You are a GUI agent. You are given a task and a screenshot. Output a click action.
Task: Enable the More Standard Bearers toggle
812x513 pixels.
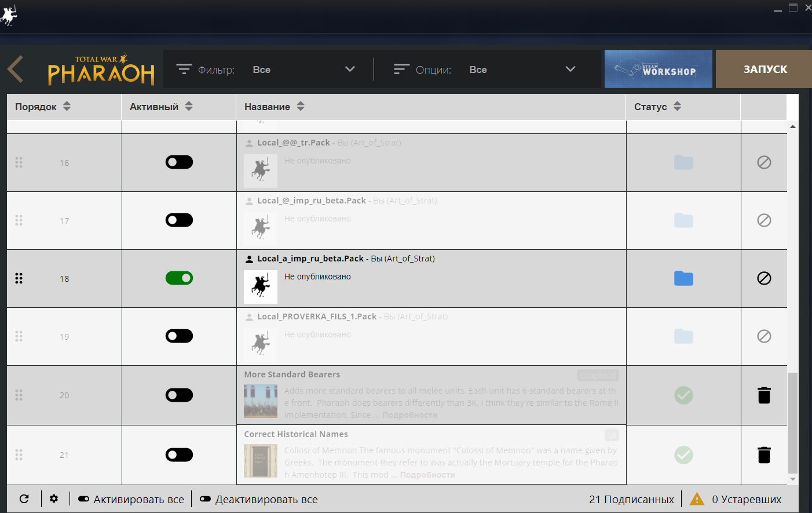tap(179, 395)
